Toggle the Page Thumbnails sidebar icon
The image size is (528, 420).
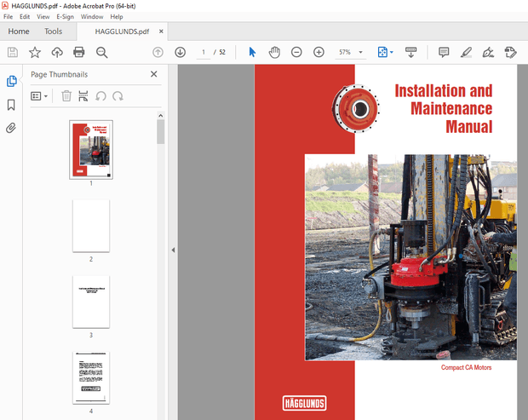(x=11, y=81)
